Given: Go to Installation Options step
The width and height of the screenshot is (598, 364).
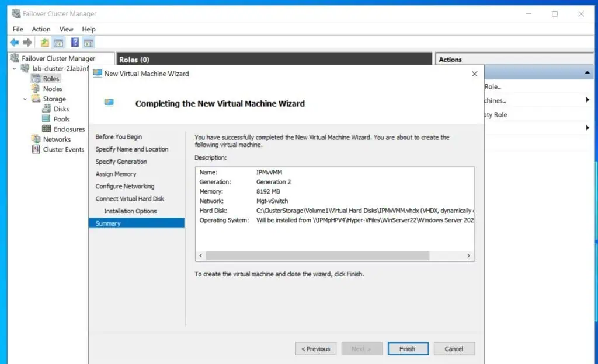Looking at the screenshot, I should (130, 211).
